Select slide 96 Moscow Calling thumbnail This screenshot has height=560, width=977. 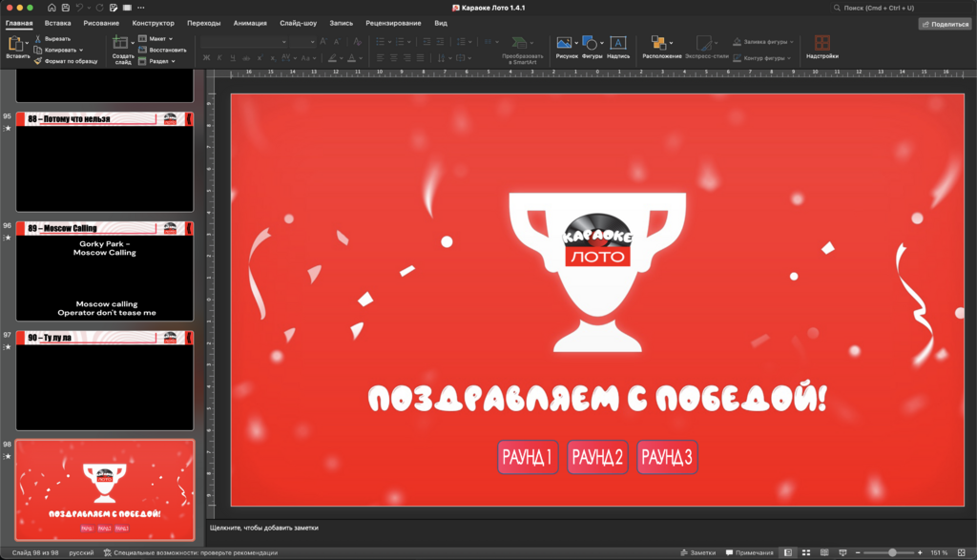(x=105, y=271)
